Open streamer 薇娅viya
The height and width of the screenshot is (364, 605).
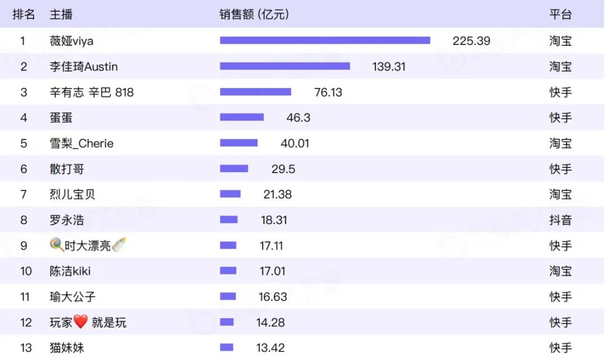pos(72,41)
